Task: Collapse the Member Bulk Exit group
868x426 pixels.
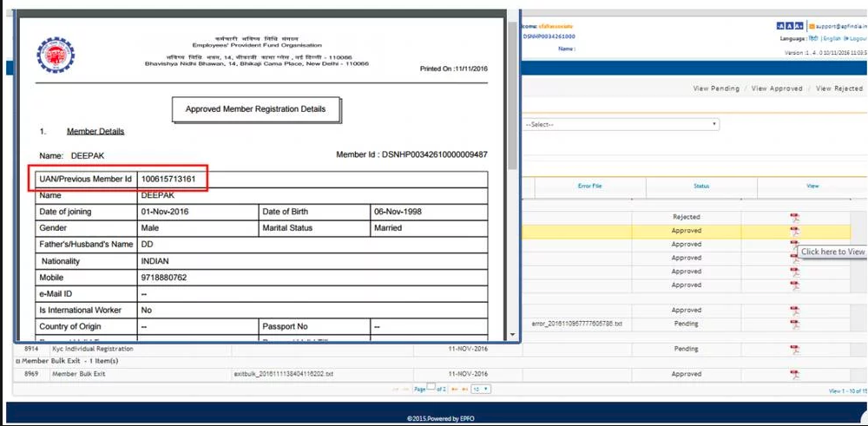Action: tap(18, 361)
